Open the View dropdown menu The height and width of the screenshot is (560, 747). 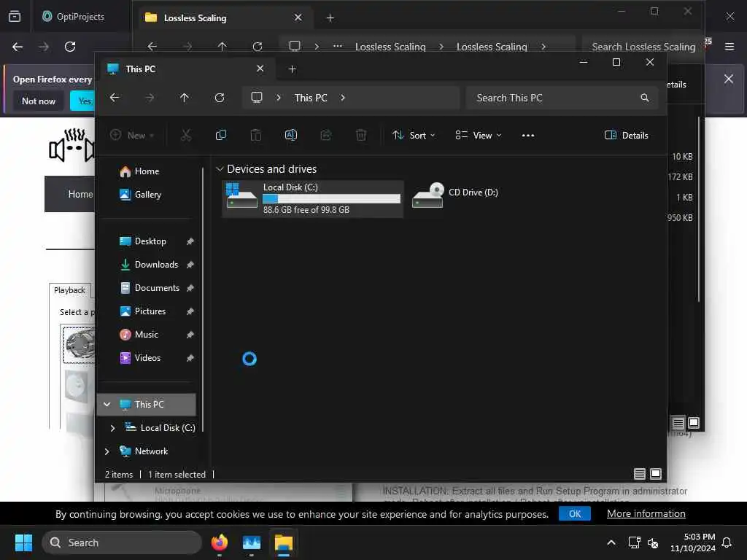click(478, 135)
